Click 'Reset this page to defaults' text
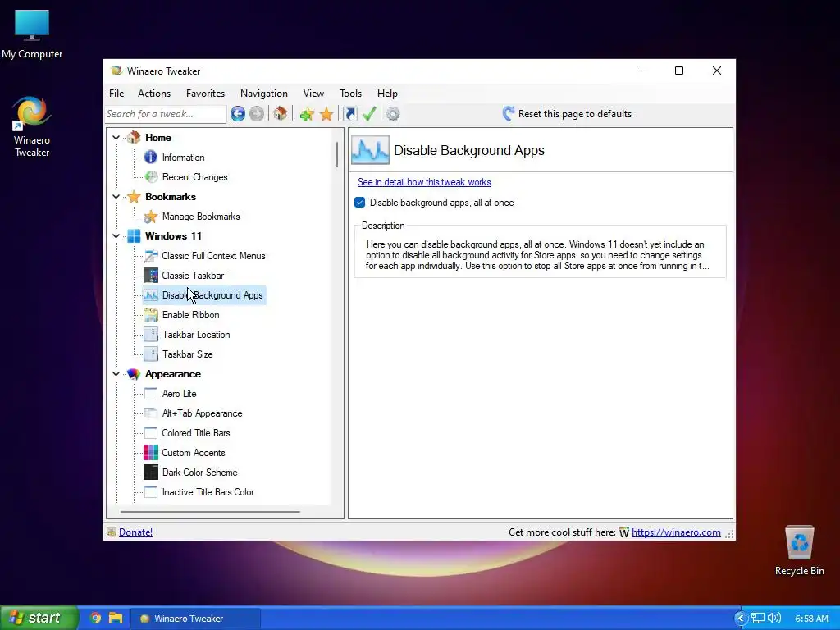840x630 pixels. coord(575,113)
